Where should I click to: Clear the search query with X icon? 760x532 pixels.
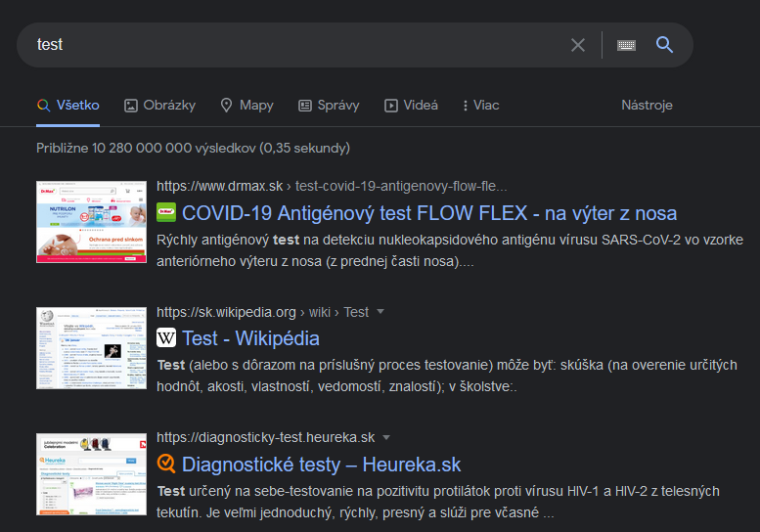[x=578, y=45]
